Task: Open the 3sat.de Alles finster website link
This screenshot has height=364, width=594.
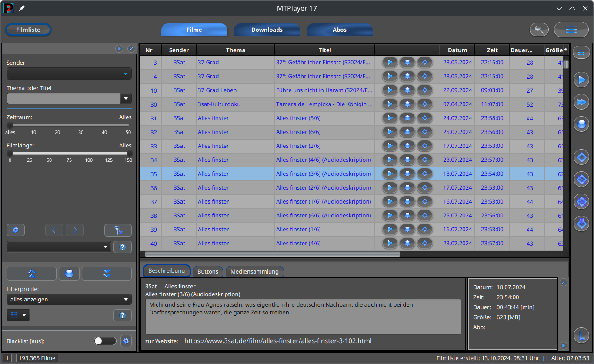Action: pyautogui.click(x=278, y=341)
